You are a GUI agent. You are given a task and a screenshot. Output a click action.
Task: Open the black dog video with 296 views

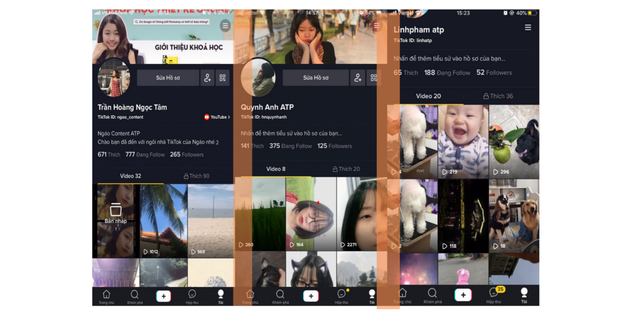click(514, 141)
